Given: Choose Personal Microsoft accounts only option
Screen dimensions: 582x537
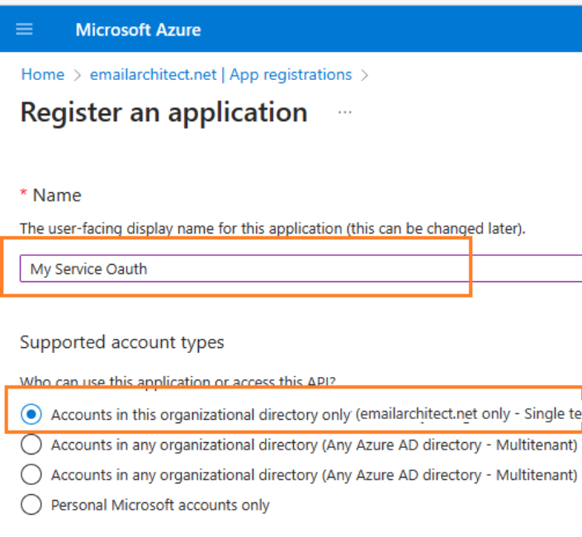Looking at the screenshot, I should pyautogui.click(x=31, y=504).
